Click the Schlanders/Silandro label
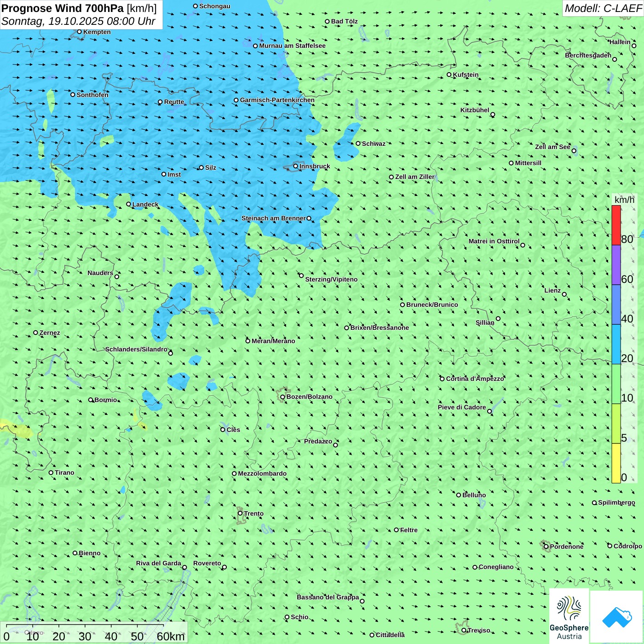Viewport: 644px width, 644px height. (x=136, y=349)
